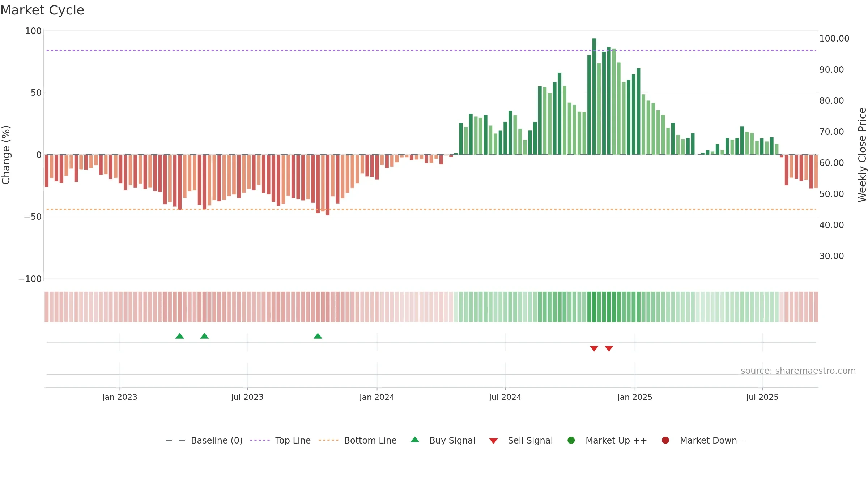Click the source: sharemaestro.com text
The width and height of the screenshot is (868, 488).
(798, 371)
